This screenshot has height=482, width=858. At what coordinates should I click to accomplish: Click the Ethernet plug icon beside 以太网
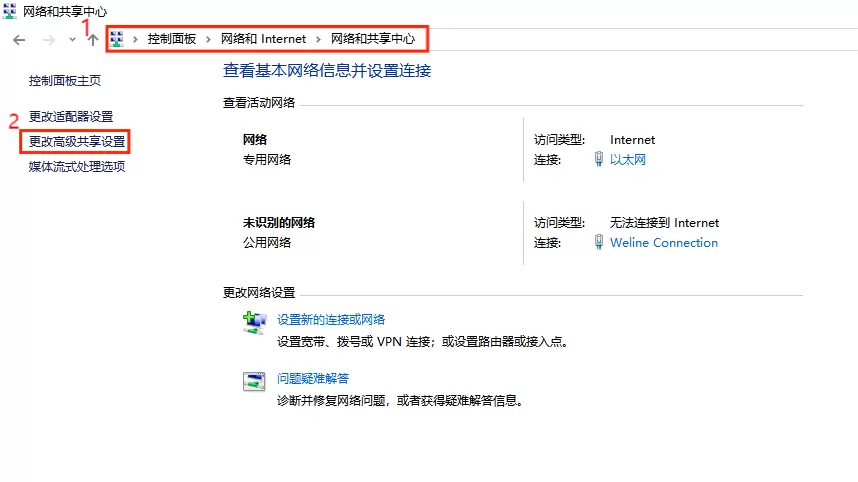coord(599,160)
